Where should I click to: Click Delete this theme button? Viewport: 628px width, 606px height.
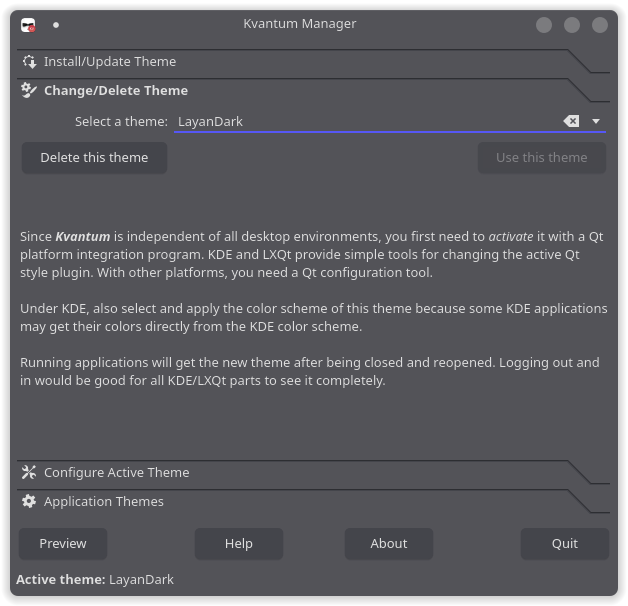(94, 158)
